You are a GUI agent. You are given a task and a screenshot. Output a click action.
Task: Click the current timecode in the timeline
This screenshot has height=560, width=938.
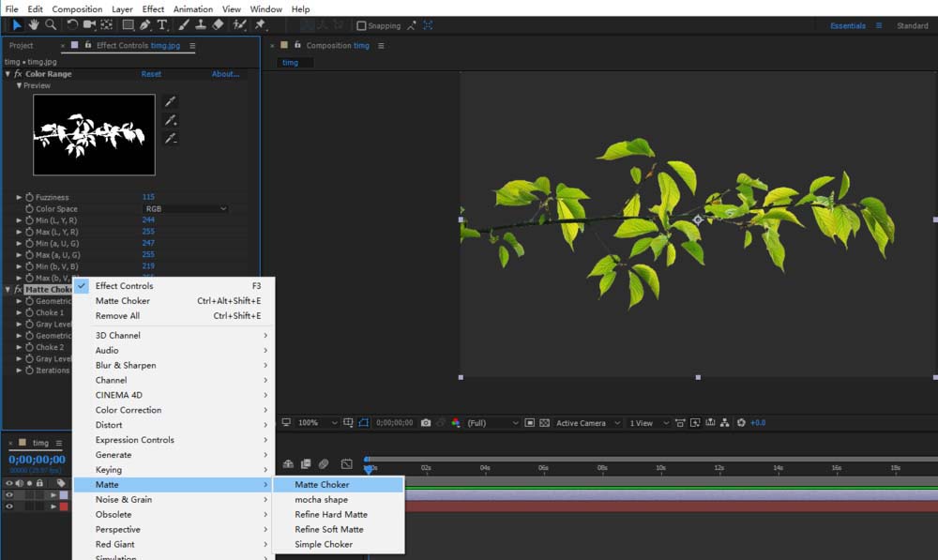pos(37,460)
